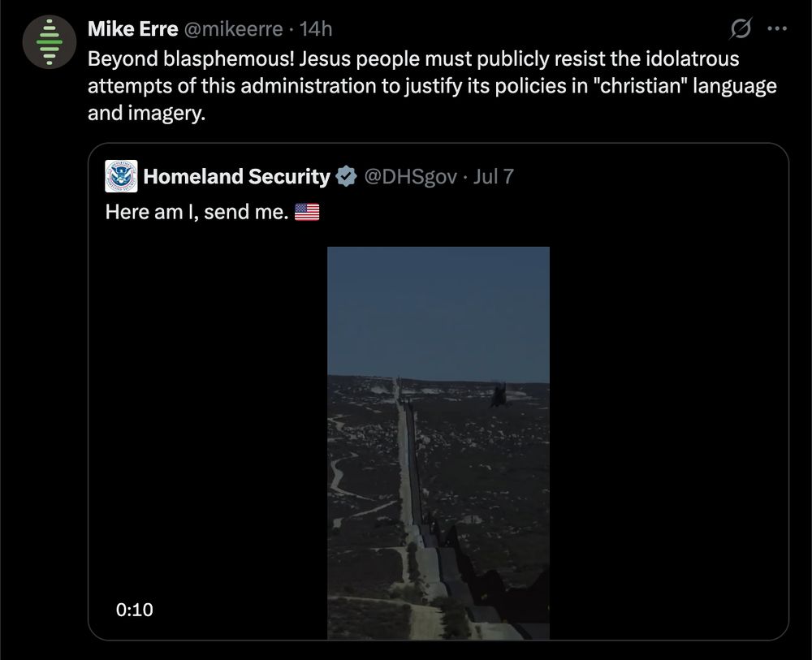Click Mike Erre's profile avatar

click(x=49, y=41)
